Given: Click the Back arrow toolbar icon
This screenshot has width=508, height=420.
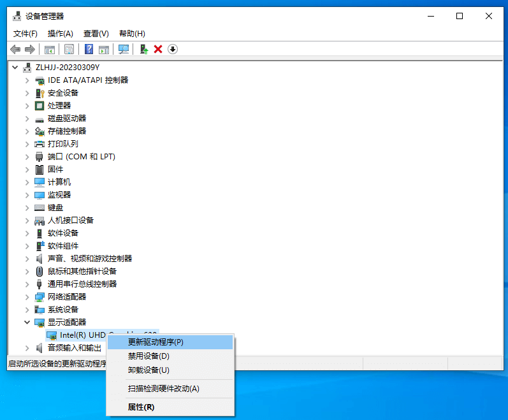Looking at the screenshot, I should point(15,49).
